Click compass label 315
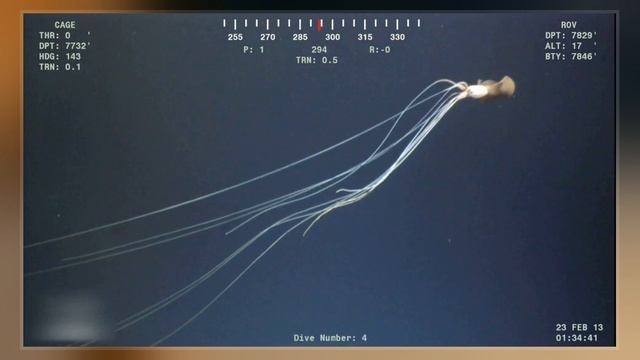This screenshot has height=360, width=640. click(x=365, y=37)
